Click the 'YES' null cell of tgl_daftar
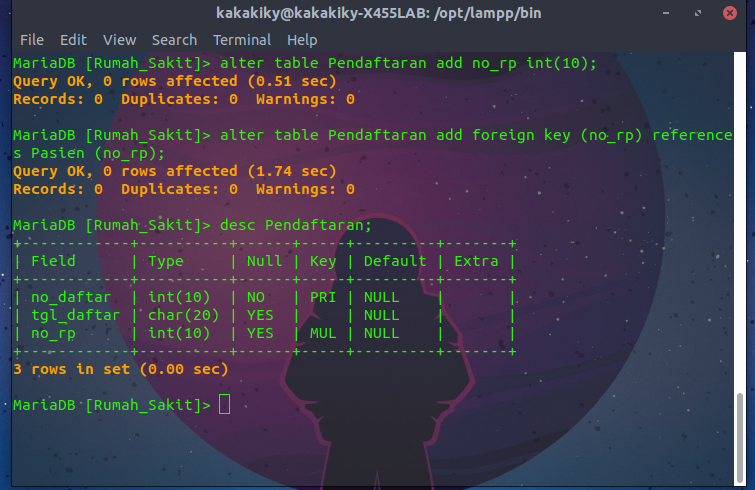This screenshot has height=490, width=755. point(260,315)
